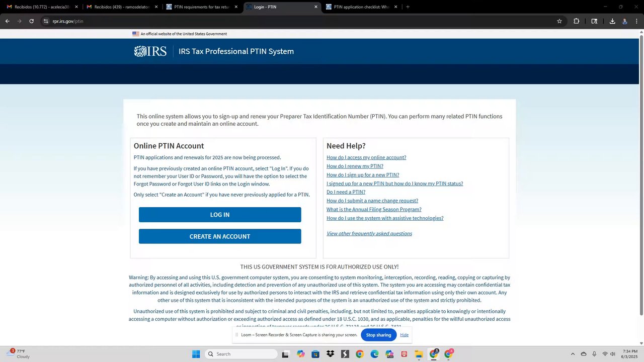
Task: Open the volume tray icon
Action: (x=613, y=354)
